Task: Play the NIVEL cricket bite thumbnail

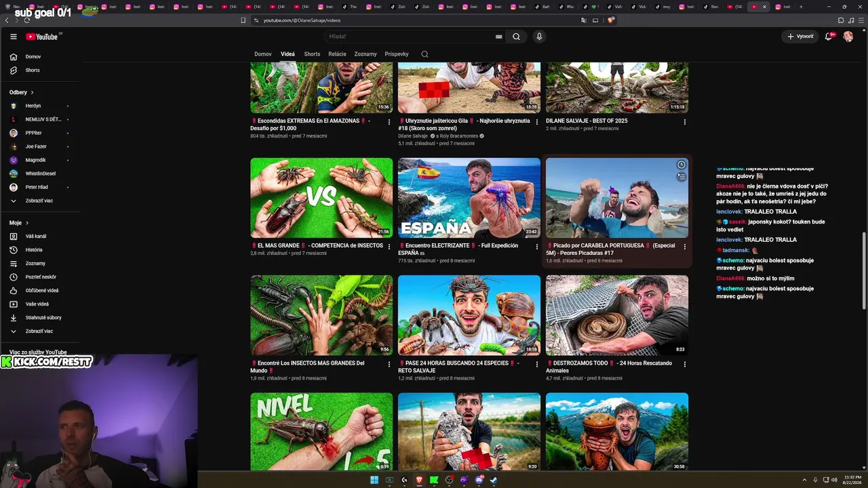Action: (321, 432)
